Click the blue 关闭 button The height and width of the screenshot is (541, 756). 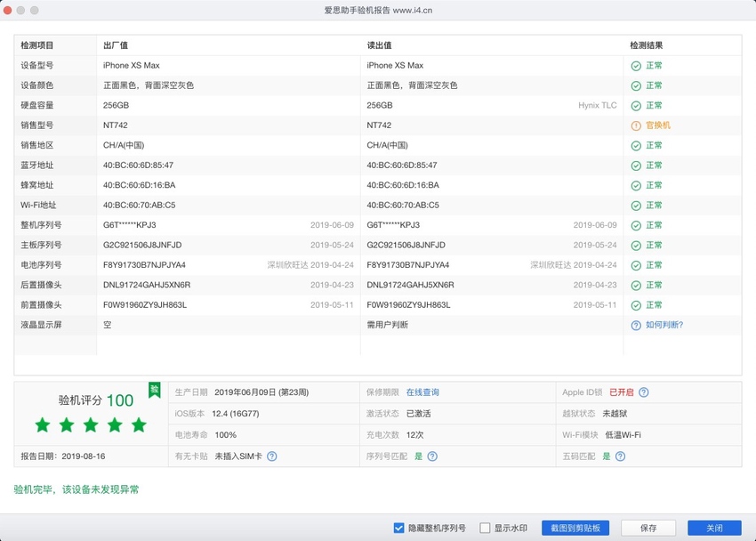(x=714, y=528)
